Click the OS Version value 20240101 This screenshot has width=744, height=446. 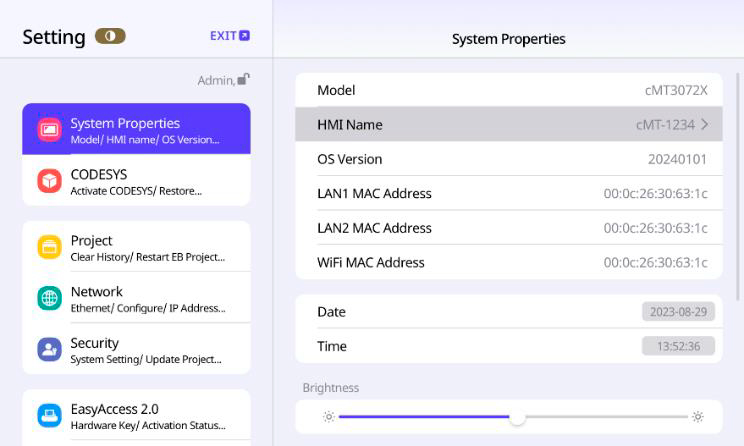(x=678, y=159)
